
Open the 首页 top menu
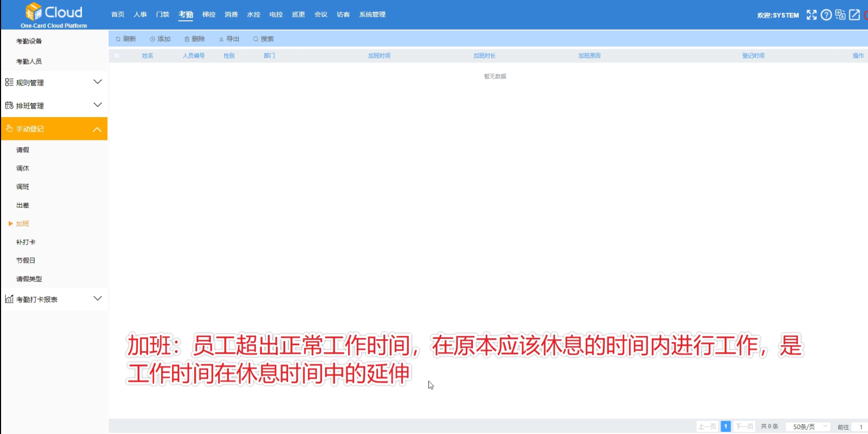118,14
